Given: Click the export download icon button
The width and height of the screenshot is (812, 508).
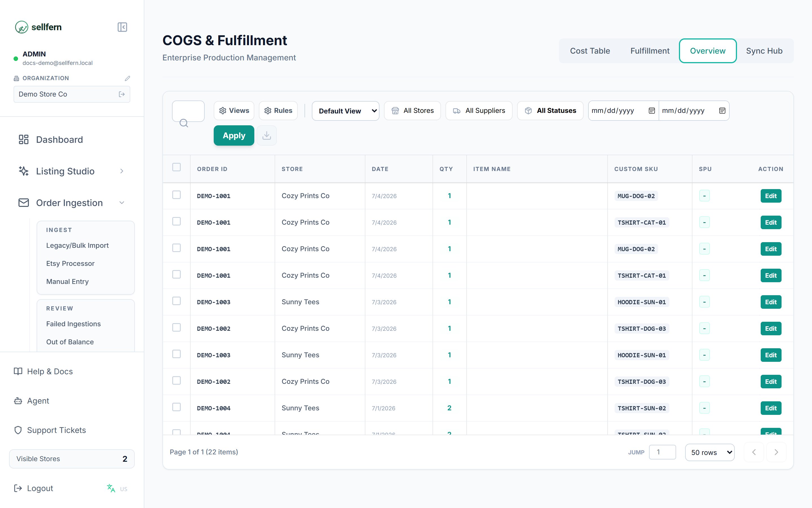Looking at the screenshot, I should pyautogui.click(x=267, y=135).
